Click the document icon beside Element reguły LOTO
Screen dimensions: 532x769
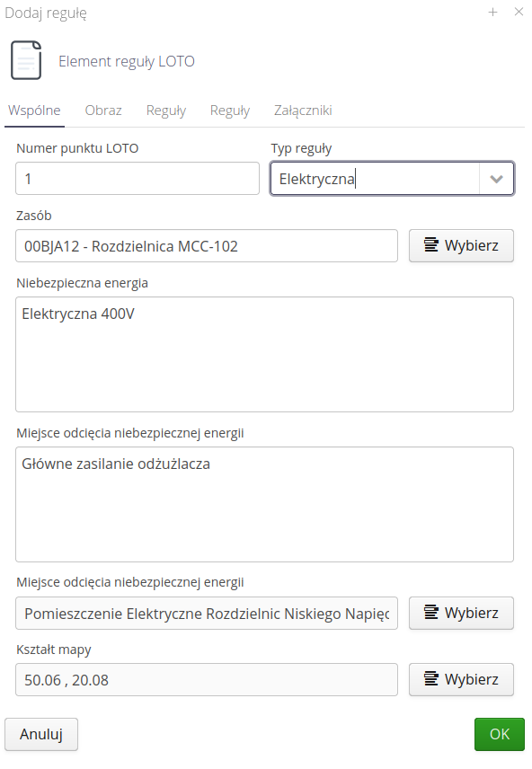coord(26,60)
